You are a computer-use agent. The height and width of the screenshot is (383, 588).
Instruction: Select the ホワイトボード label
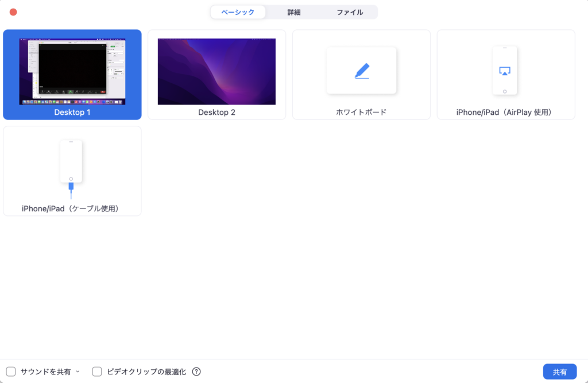click(x=361, y=113)
